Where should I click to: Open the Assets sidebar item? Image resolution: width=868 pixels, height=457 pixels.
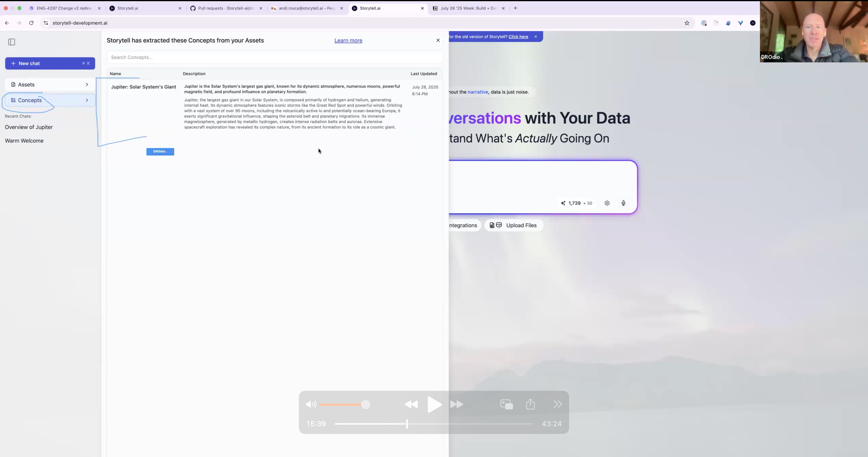point(50,85)
